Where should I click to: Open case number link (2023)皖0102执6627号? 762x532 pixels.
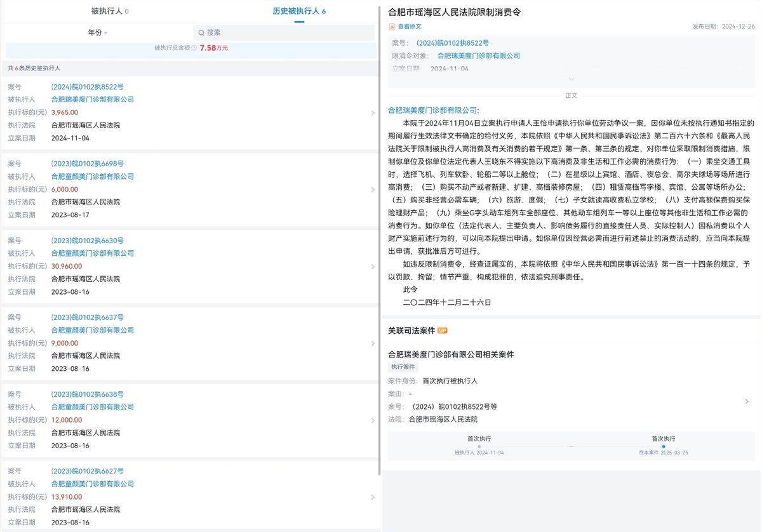[x=88, y=471]
